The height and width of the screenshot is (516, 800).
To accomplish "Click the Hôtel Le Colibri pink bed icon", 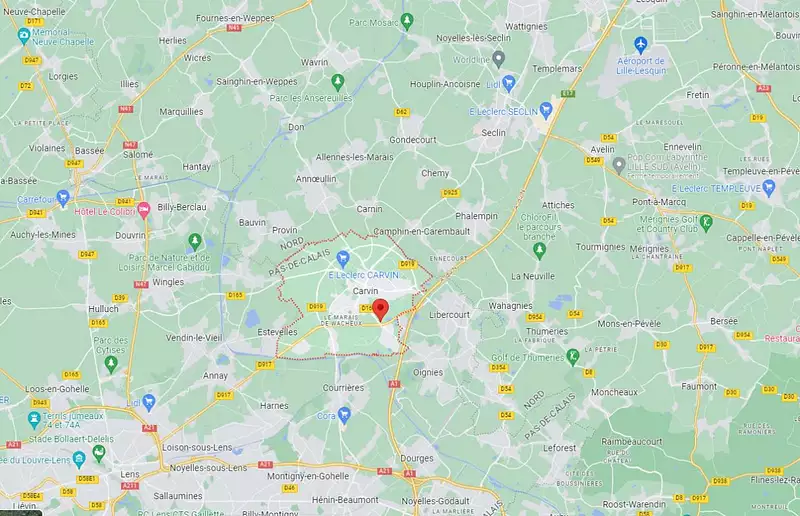I will [x=144, y=210].
